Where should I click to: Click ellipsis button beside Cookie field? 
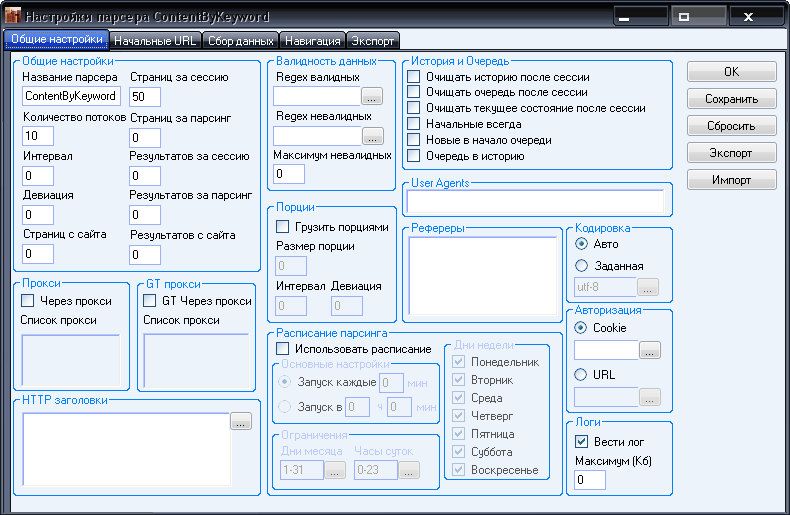tap(650, 351)
